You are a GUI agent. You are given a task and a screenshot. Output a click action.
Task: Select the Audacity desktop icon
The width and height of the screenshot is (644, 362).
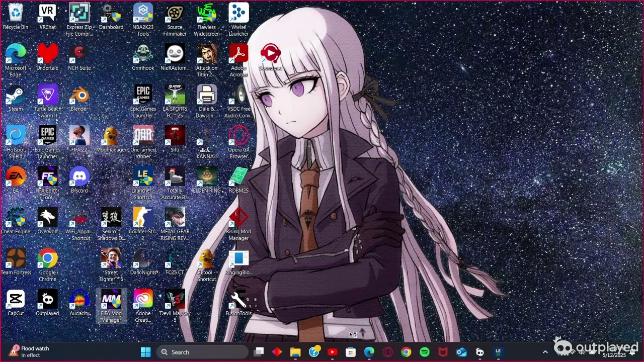(x=79, y=302)
